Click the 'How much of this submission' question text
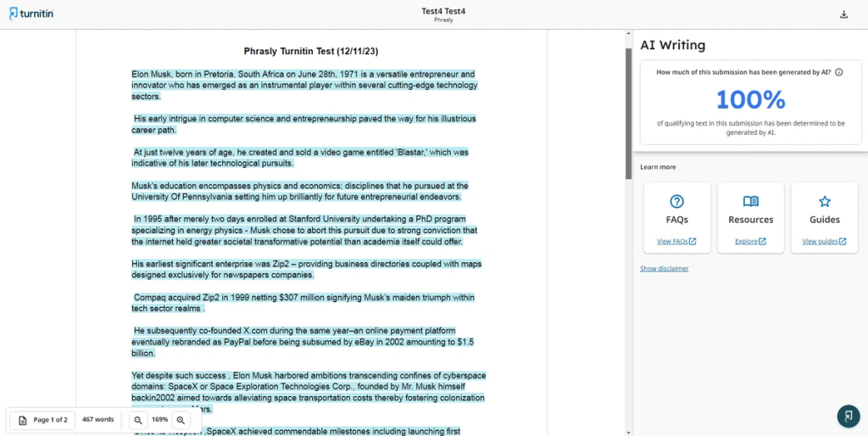This screenshot has height=436, width=868. [743, 72]
